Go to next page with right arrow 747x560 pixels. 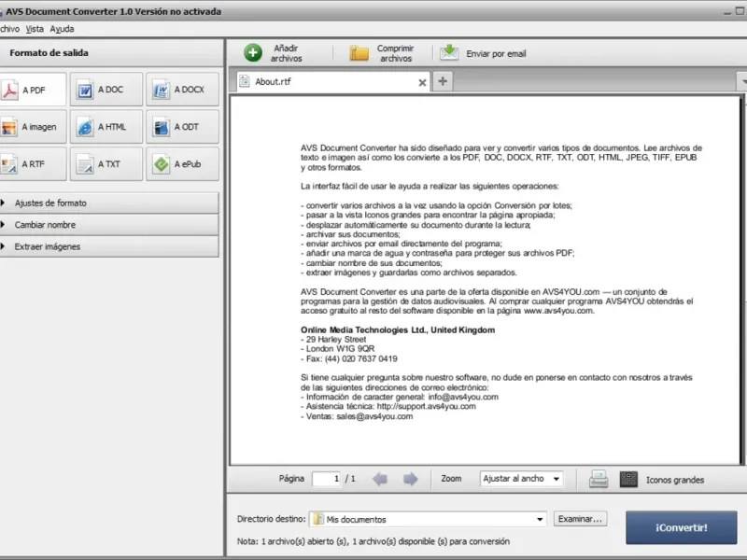click(x=410, y=479)
